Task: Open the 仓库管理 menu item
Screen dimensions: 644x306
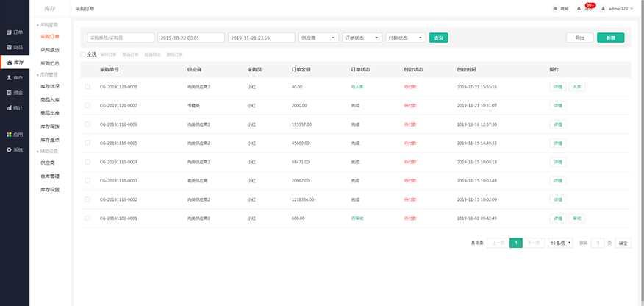Action: pyautogui.click(x=50, y=176)
